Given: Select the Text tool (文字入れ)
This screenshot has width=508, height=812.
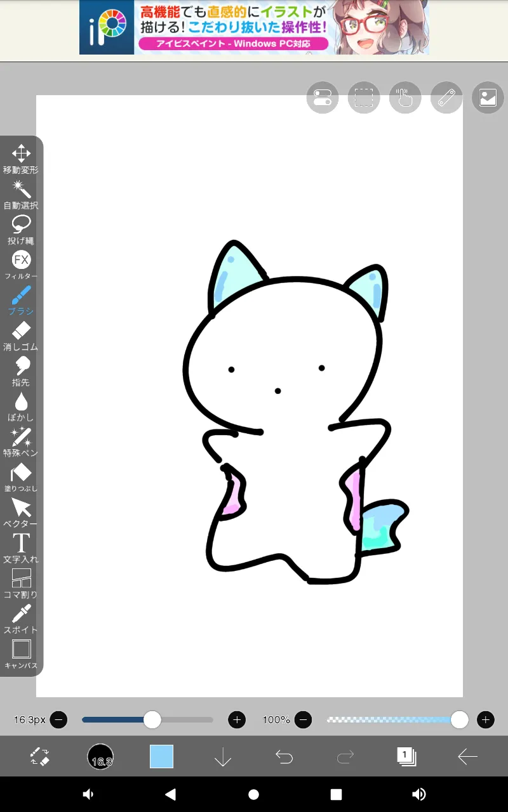Looking at the screenshot, I should coord(21,549).
